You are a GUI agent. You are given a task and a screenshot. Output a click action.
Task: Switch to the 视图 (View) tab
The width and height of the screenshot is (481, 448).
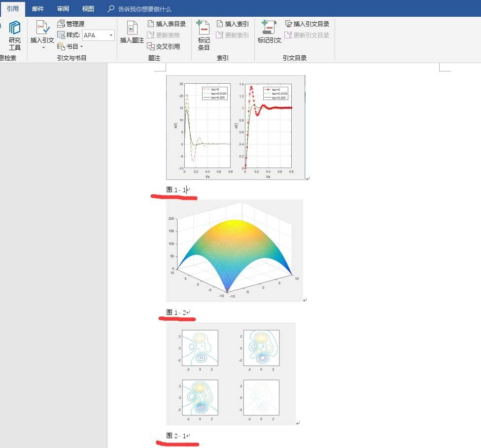88,8
